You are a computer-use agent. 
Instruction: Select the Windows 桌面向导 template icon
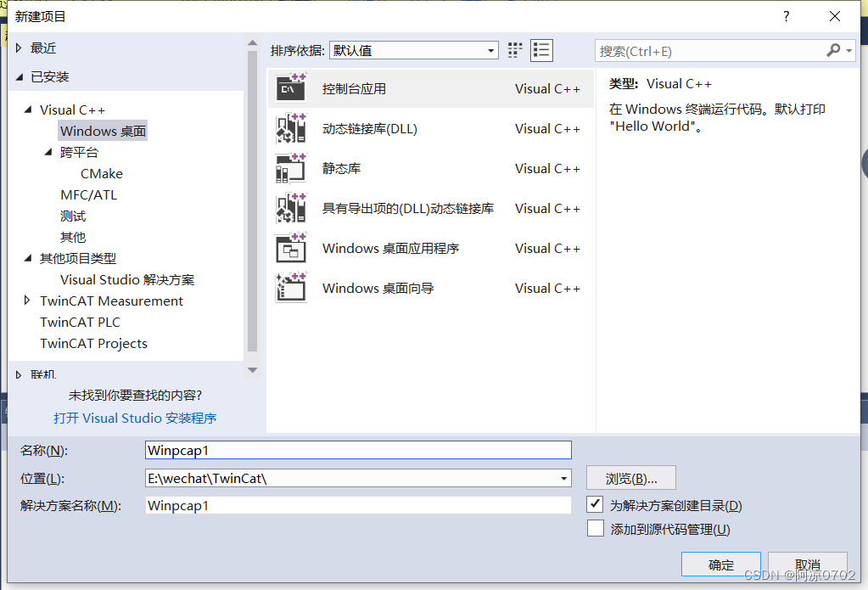click(291, 288)
